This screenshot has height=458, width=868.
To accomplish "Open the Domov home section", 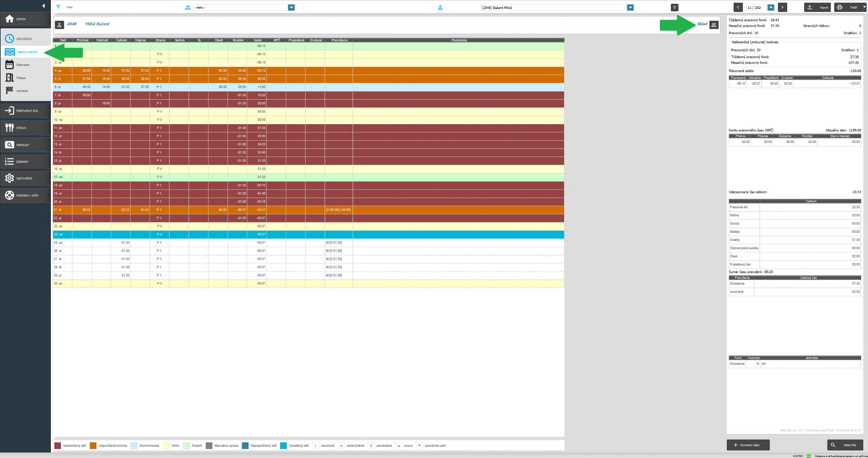I will click(x=21, y=20).
